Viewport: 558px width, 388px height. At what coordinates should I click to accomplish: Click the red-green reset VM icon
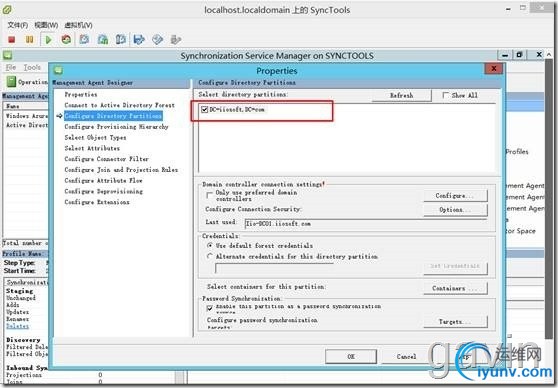[x=66, y=40]
